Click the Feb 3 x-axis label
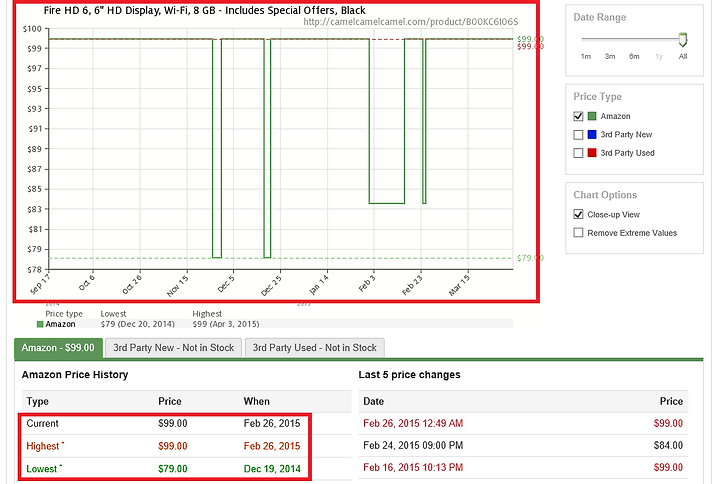The width and height of the screenshot is (720, 484). [367, 284]
